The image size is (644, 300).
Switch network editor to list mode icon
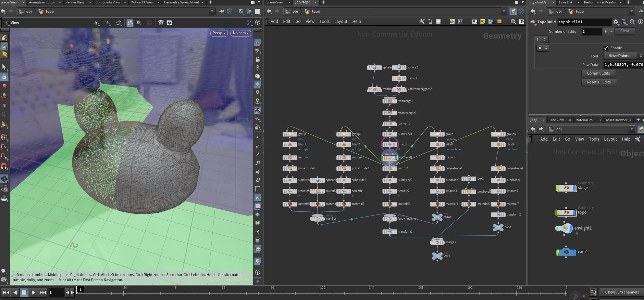coord(438,22)
